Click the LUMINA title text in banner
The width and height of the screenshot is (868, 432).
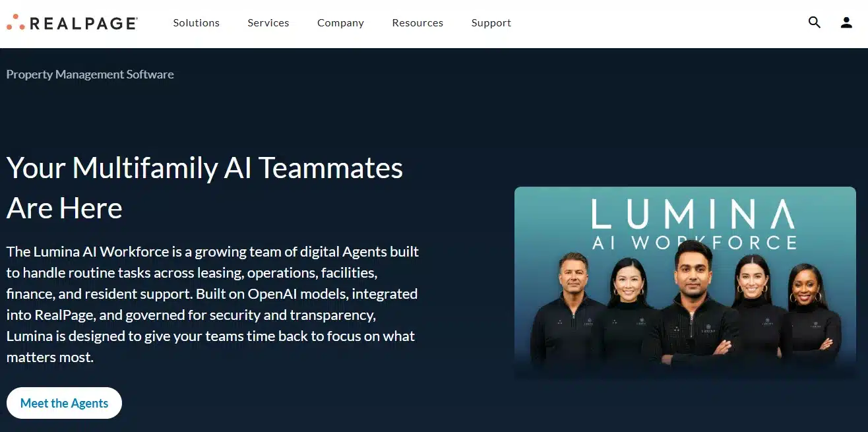[693, 214]
